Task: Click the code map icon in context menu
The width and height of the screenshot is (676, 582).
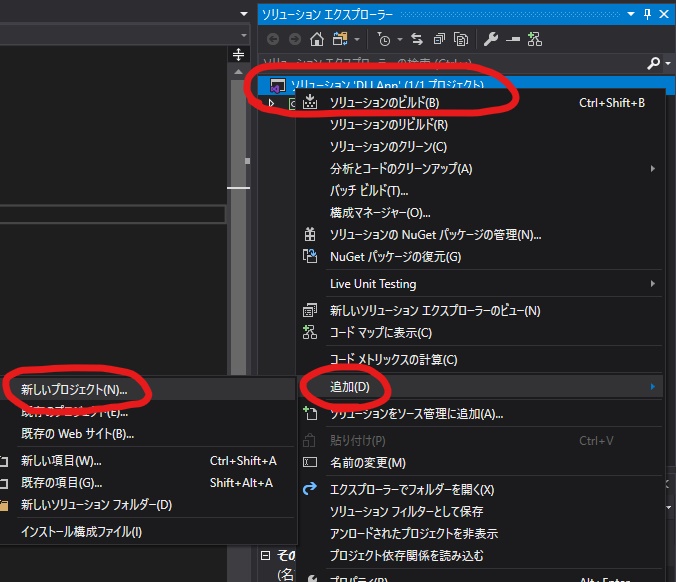Action: [x=310, y=332]
